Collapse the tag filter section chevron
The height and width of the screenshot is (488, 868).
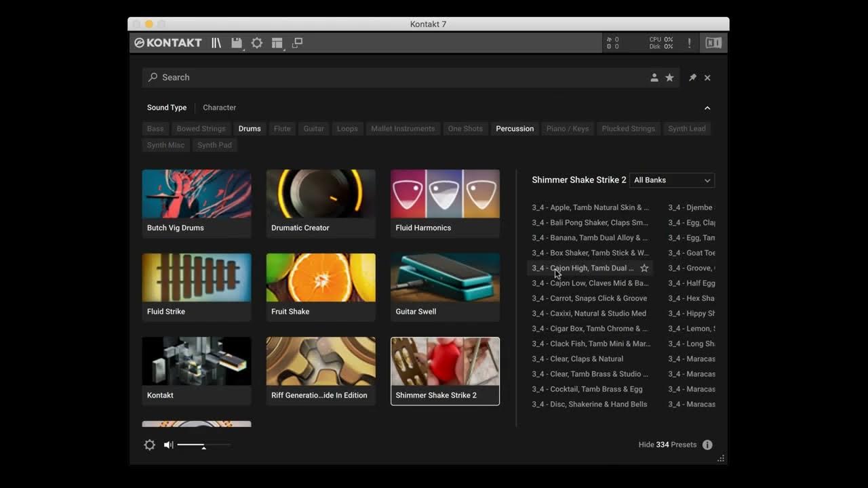coord(707,108)
